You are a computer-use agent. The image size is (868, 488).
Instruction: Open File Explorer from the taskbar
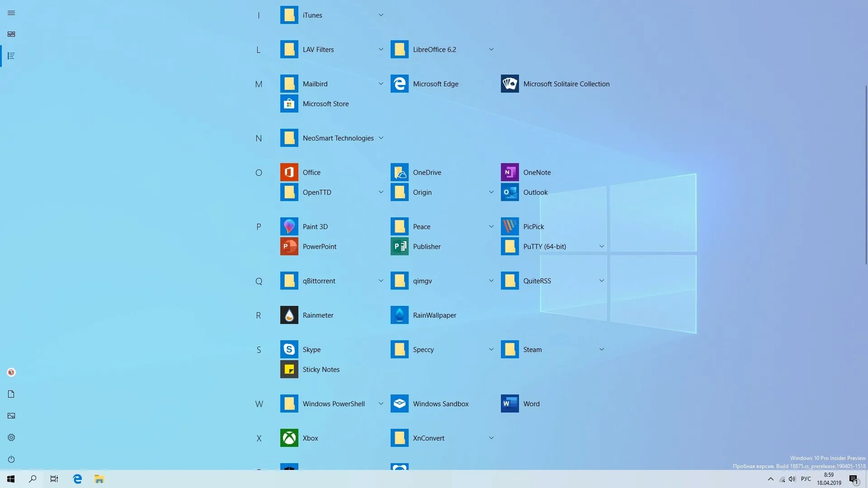tap(99, 479)
